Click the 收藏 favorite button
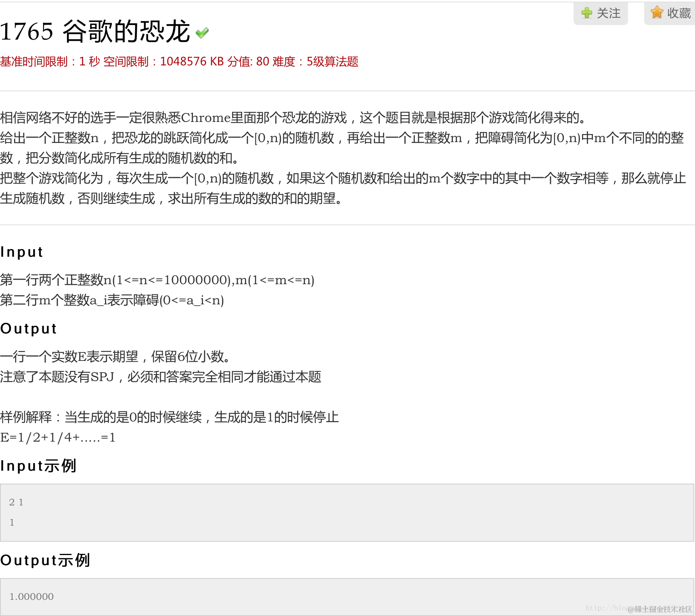695x616 pixels. pyautogui.click(x=670, y=13)
